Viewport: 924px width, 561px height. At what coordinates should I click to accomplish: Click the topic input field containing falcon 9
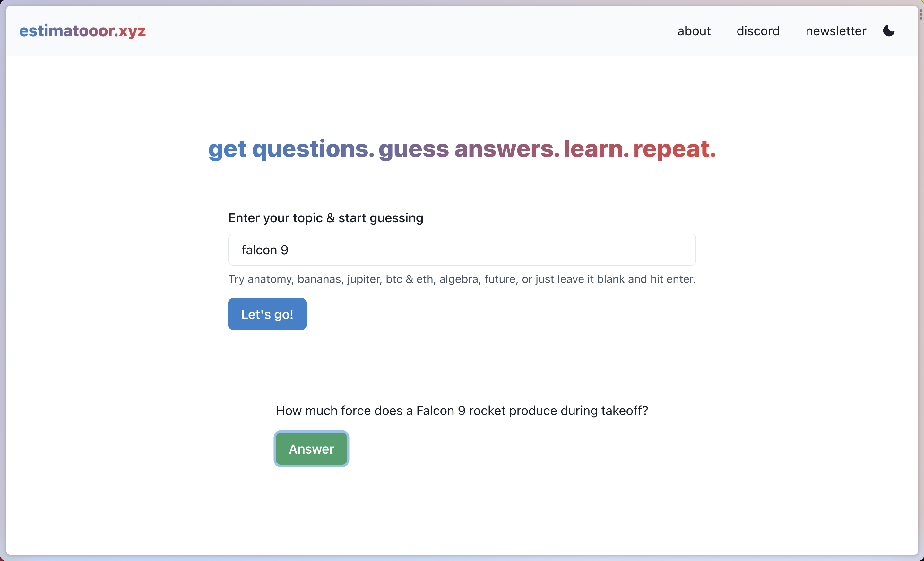(x=462, y=250)
